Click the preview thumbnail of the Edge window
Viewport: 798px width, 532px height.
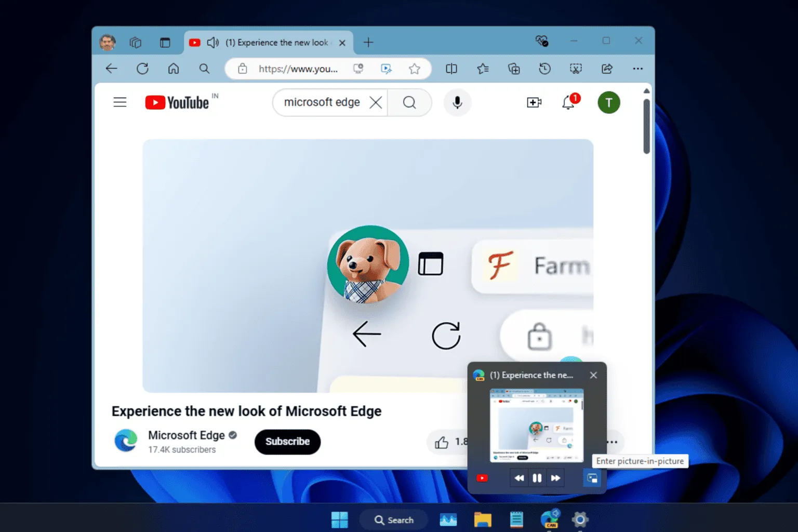[537, 425]
